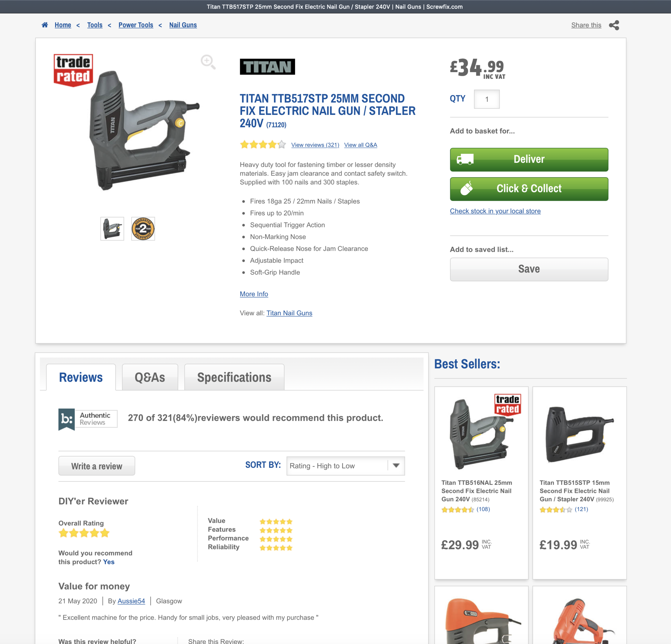Click the quantity input field
This screenshot has width=671, height=644.
point(487,99)
